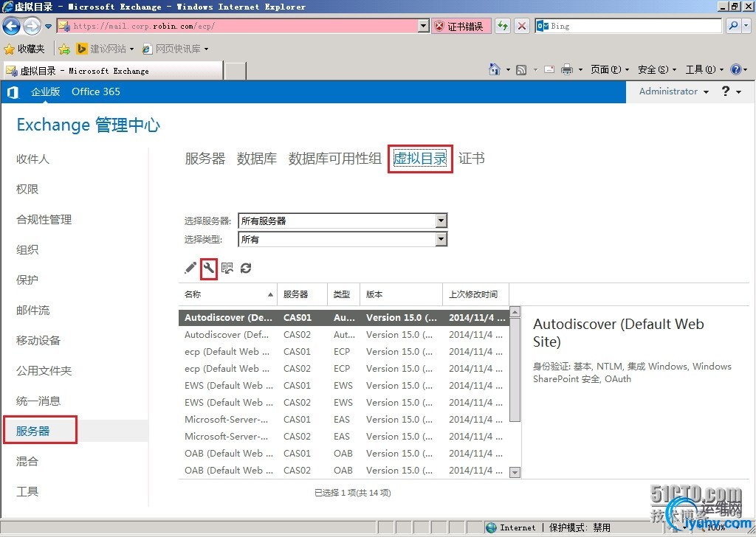Viewport: 756px width, 537px height.
Task: Click the Office 365 header link
Action: pos(96,91)
